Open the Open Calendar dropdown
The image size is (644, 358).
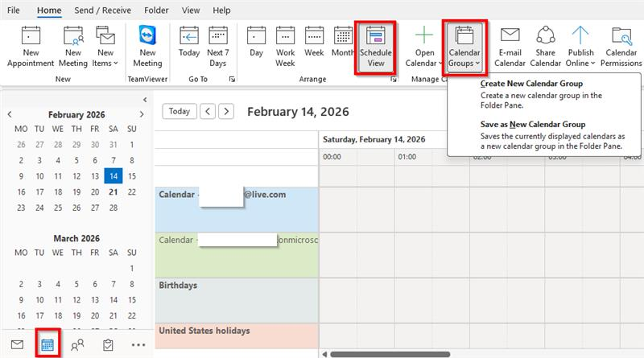coord(423,46)
